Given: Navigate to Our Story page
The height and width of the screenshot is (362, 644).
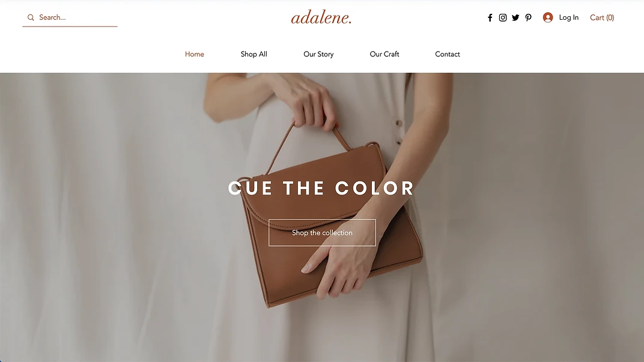Looking at the screenshot, I should point(318,54).
